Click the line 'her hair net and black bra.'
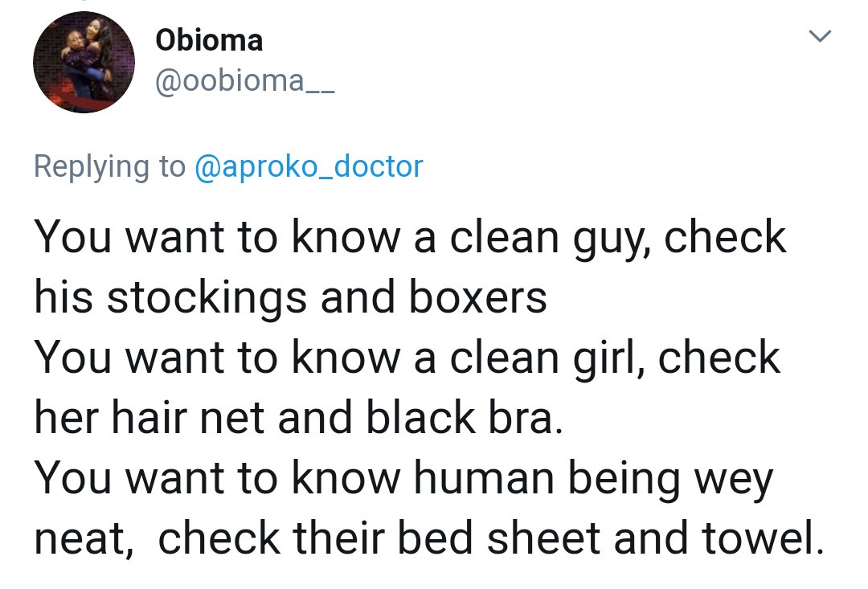The height and width of the screenshot is (589, 868). 295,418
